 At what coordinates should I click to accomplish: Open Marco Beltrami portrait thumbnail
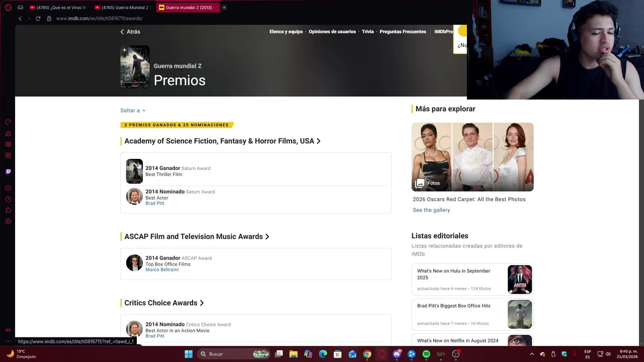[134, 263]
